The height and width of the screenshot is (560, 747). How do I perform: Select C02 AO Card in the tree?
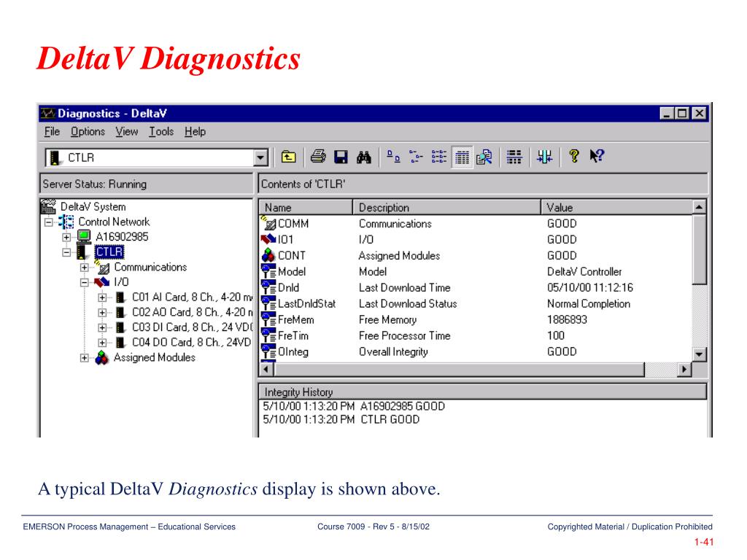(192, 312)
